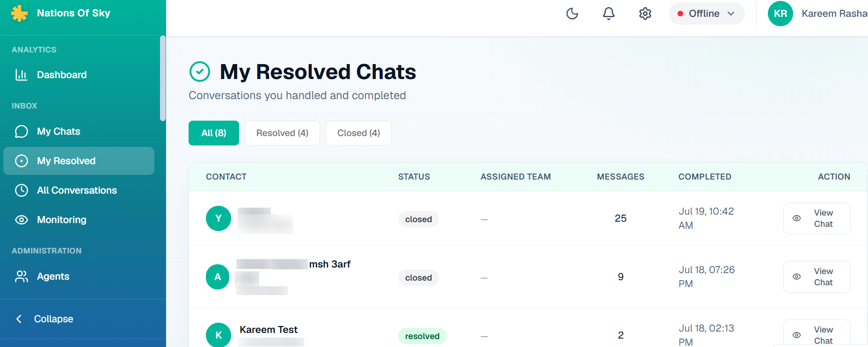
Task: Click the Nations Of Sky logo icon
Action: point(20,13)
